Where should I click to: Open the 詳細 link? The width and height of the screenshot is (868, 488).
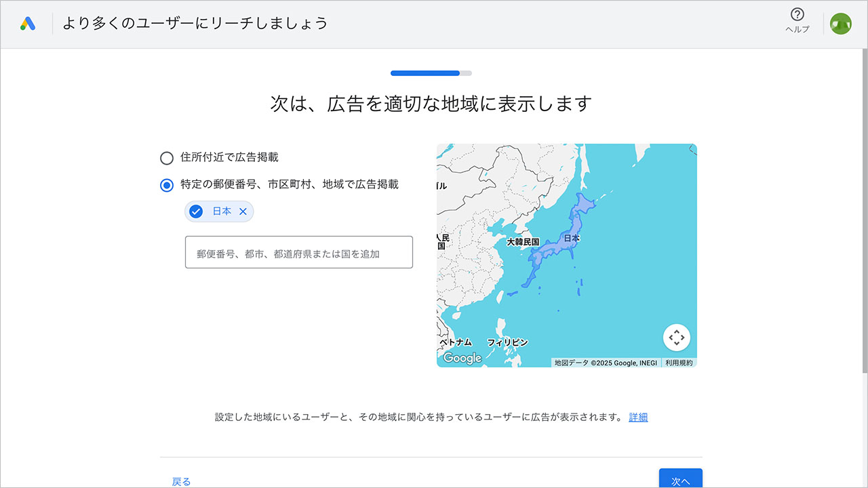pyautogui.click(x=637, y=417)
